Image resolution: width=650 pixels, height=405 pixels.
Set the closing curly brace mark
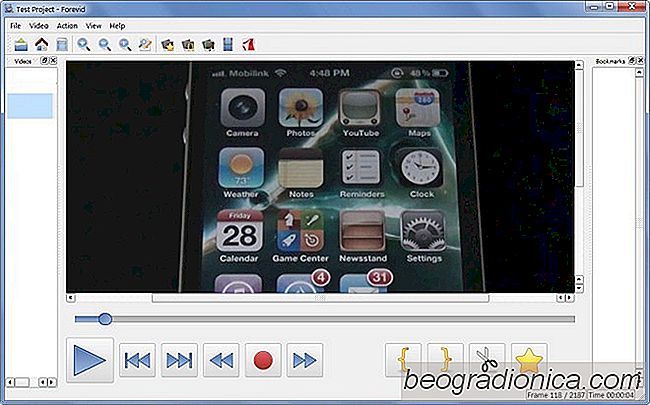coord(445,360)
